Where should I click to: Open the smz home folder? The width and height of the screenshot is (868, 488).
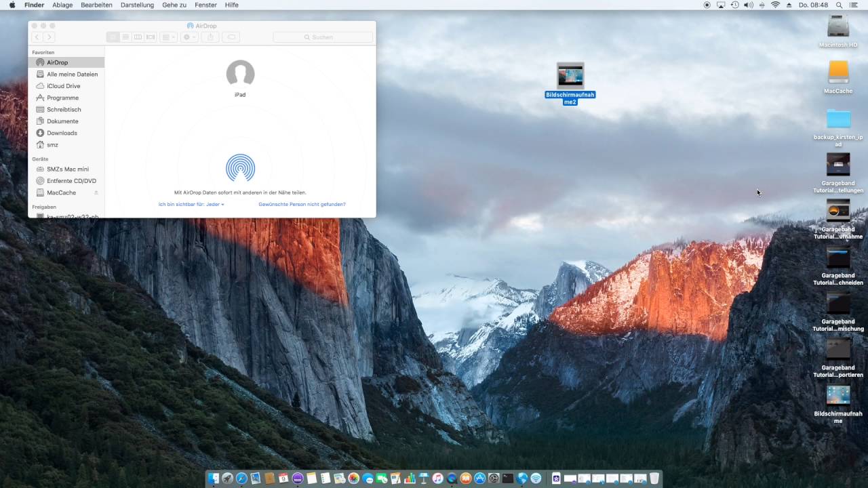click(66, 144)
